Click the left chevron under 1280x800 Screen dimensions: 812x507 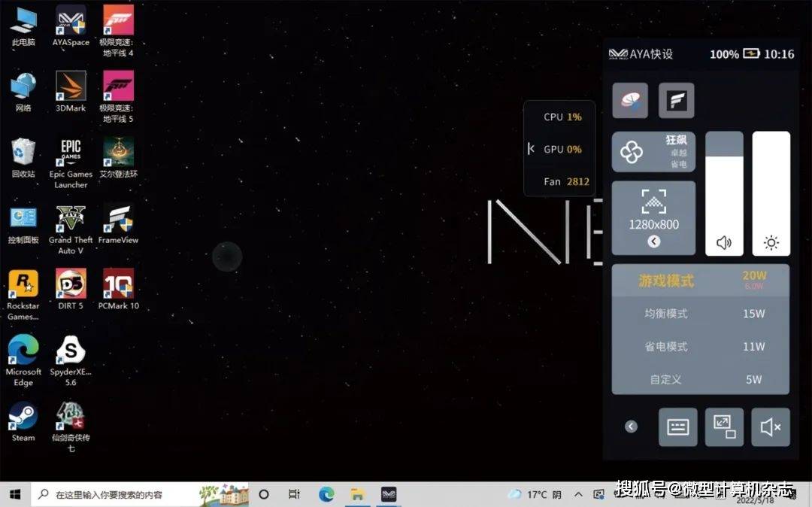pyautogui.click(x=653, y=241)
